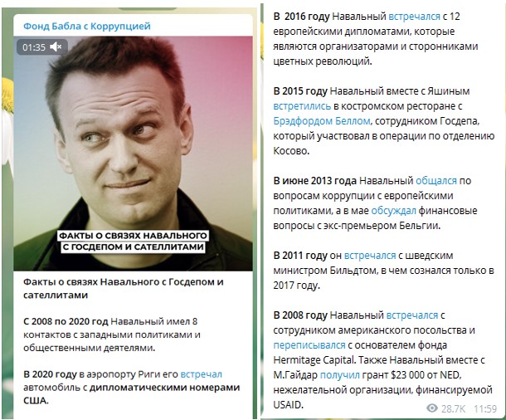Open the Фонд Бабла с Коррупцией channel
Image resolution: width=506 pixels, height=420 pixels.
click(87, 27)
